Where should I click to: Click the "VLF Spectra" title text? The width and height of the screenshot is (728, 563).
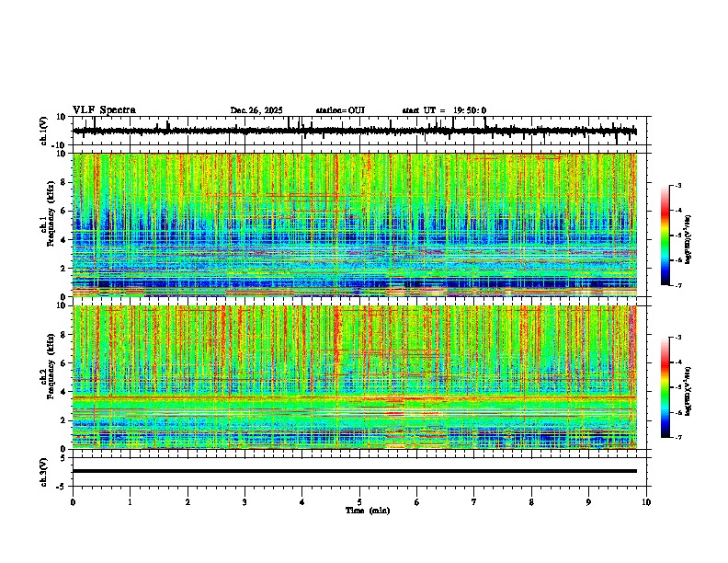click(104, 110)
